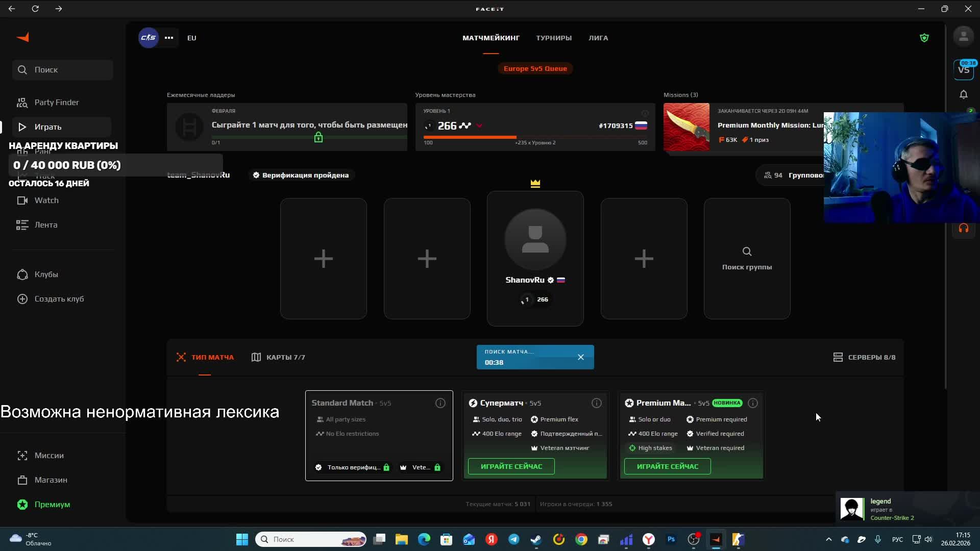Open the three-dots game selector

tap(169, 38)
